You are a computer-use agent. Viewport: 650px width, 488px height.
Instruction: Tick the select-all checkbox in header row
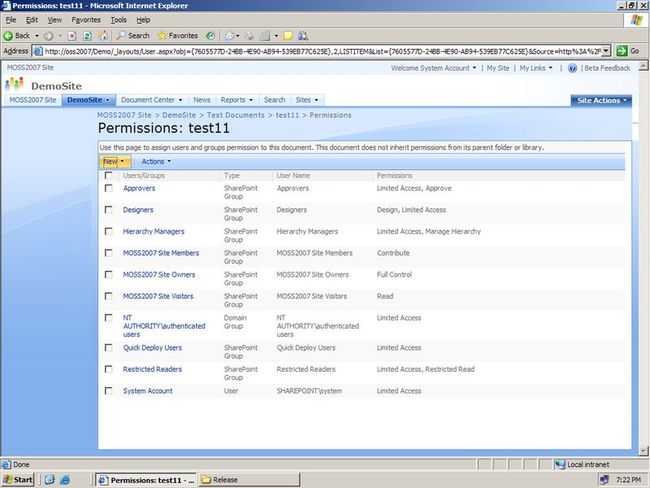tap(109, 176)
